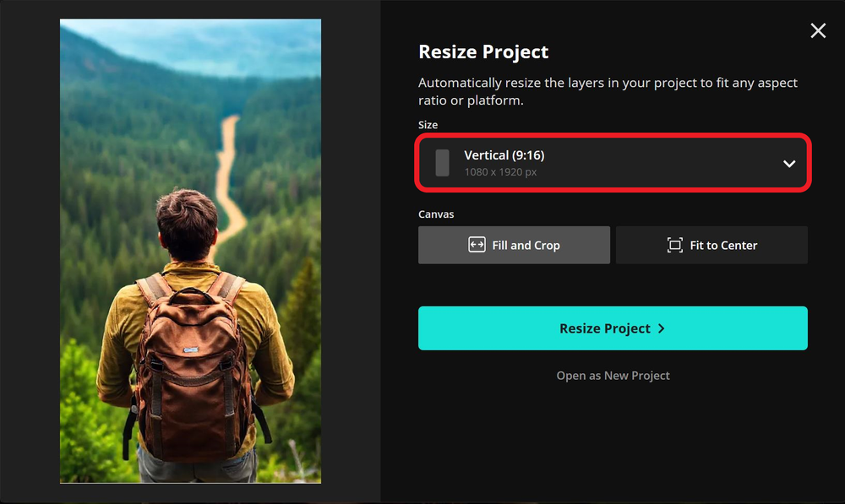The image size is (845, 504).
Task: Toggle the currently highlighted Fill and Crop option
Action: (x=514, y=245)
